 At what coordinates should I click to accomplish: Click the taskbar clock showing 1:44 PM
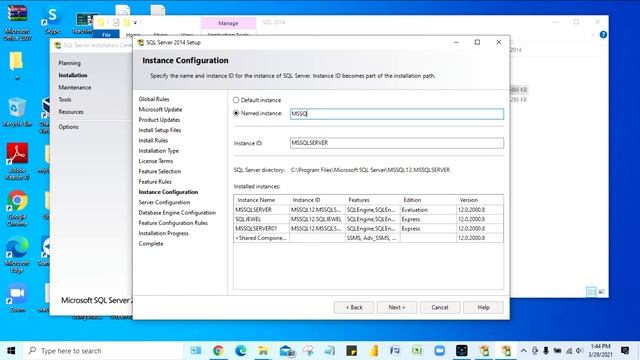(600, 351)
